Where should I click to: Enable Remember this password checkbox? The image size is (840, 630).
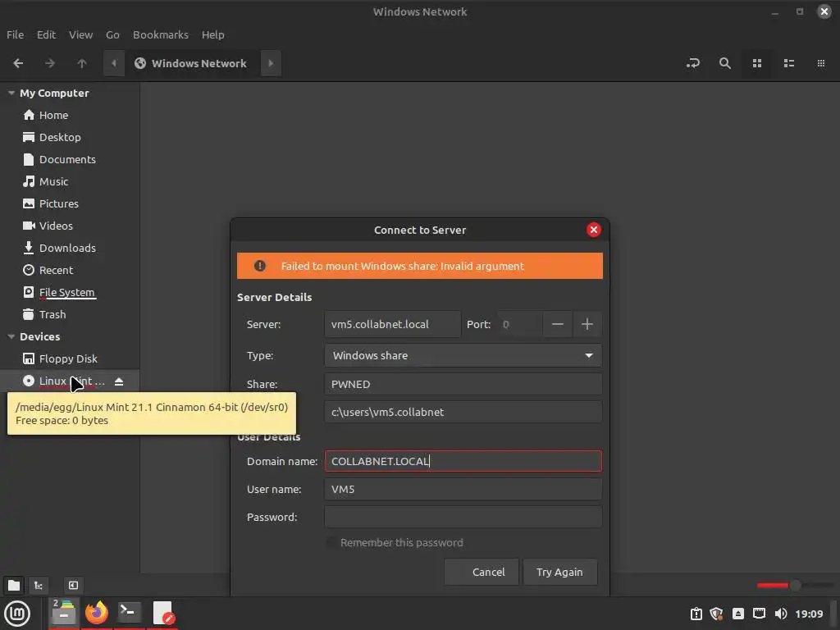[331, 543]
